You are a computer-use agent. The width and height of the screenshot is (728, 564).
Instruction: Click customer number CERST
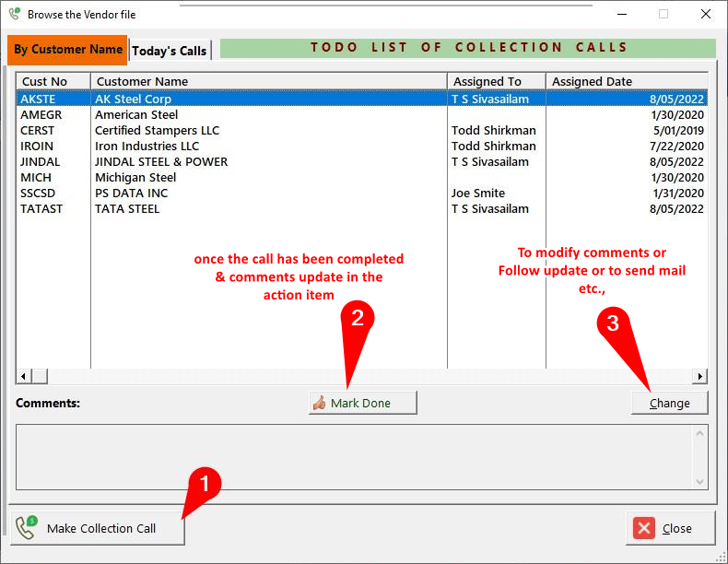37,131
